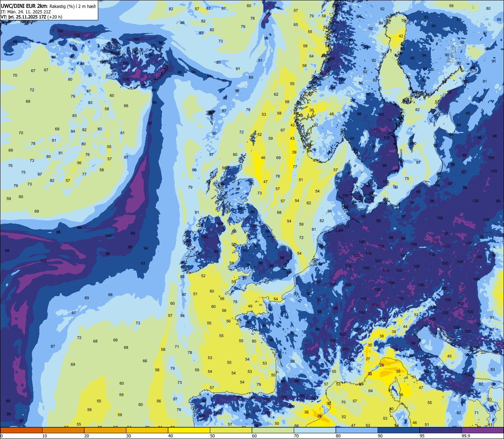Click the humidity value 33 on the map
This screenshot has width=504, height=439.
(329, 403)
